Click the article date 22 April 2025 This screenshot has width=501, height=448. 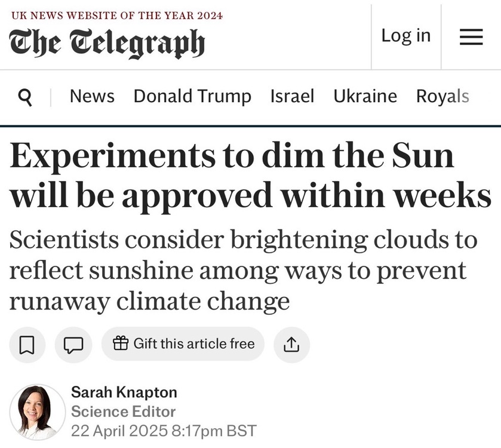point(119,431)
